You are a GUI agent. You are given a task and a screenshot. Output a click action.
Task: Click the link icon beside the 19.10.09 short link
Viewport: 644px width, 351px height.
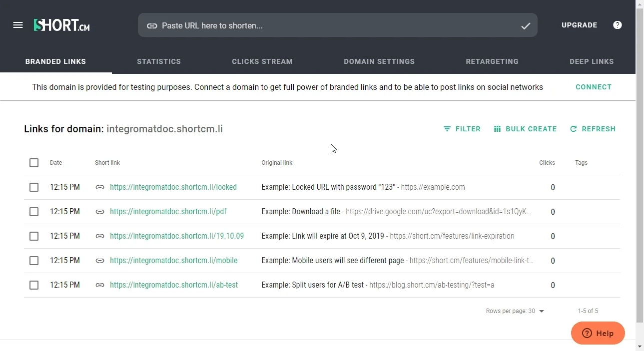pos(100,236)
